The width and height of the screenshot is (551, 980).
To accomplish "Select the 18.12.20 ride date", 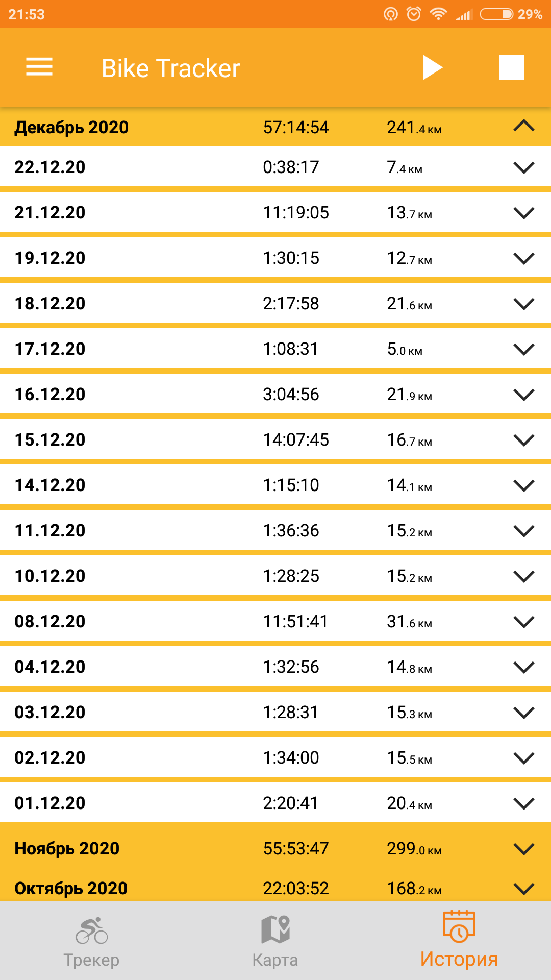I will [50, 304].
